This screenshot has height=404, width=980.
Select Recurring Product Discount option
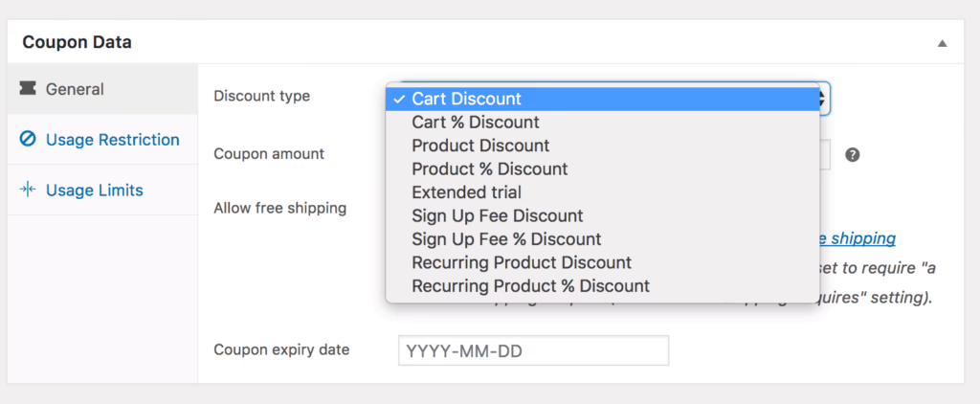coord(522,262)
